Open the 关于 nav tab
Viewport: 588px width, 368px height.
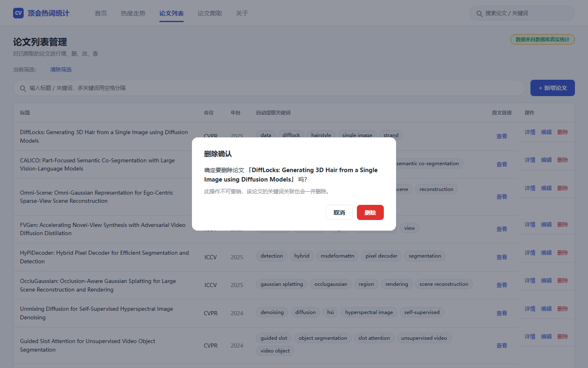click(x=242, y=13)
